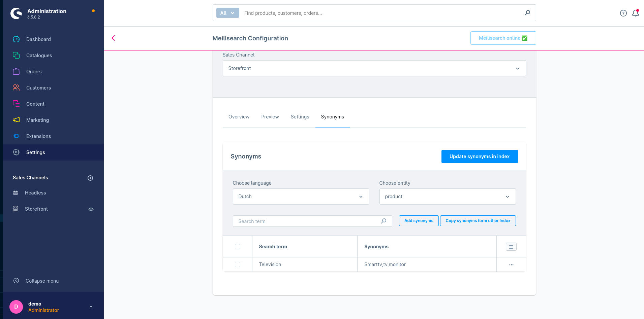Click the Storefront shop icon
The width and height of the screenshot is (644, 319).
point(16,209)
